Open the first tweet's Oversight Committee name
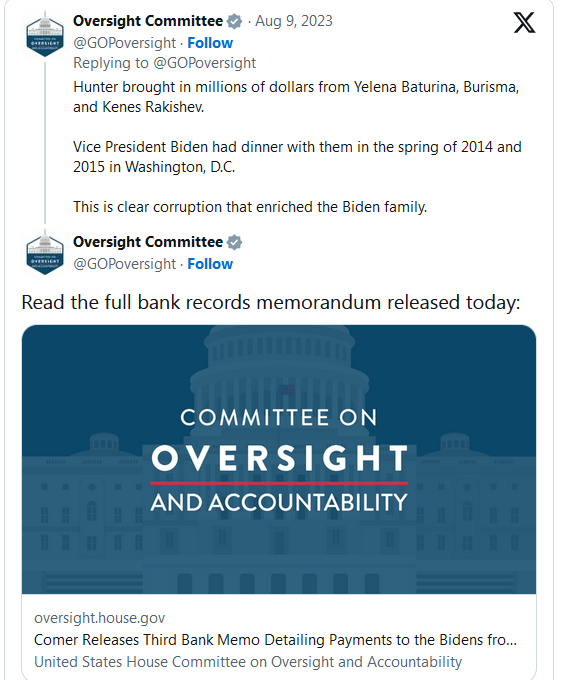 tap(148, 21)
